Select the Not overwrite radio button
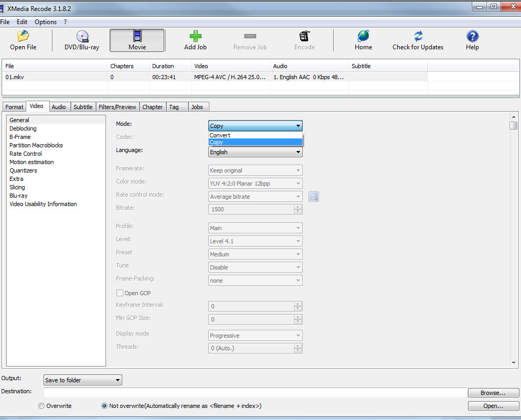The width and height of the screenshot is (521, 420). (x=104, y=406)
